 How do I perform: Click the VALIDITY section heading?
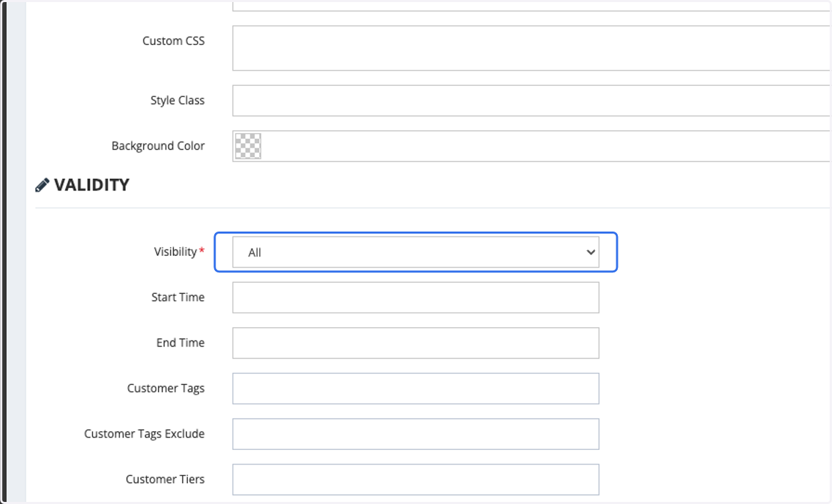(x=92, y=185)
